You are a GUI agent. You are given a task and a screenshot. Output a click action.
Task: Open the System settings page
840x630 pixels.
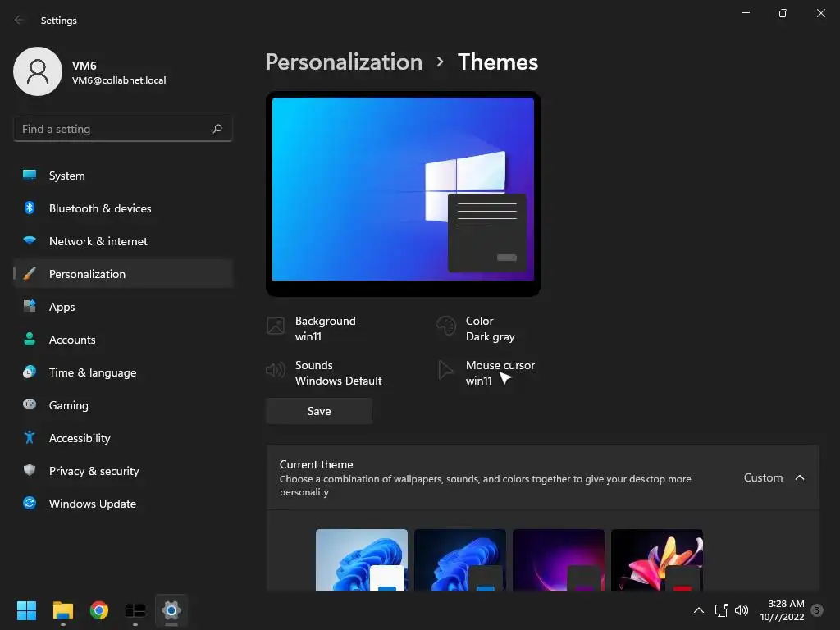123,176
